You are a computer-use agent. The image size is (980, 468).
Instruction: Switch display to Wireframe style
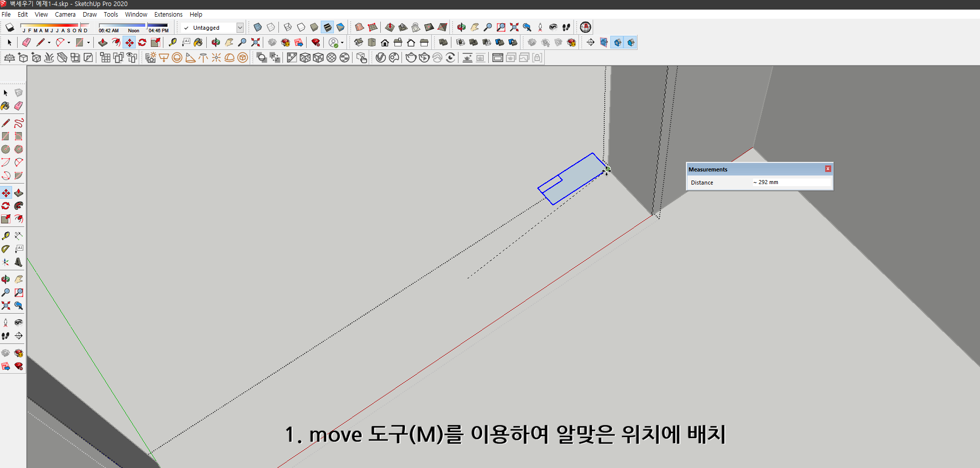(289, 27)
